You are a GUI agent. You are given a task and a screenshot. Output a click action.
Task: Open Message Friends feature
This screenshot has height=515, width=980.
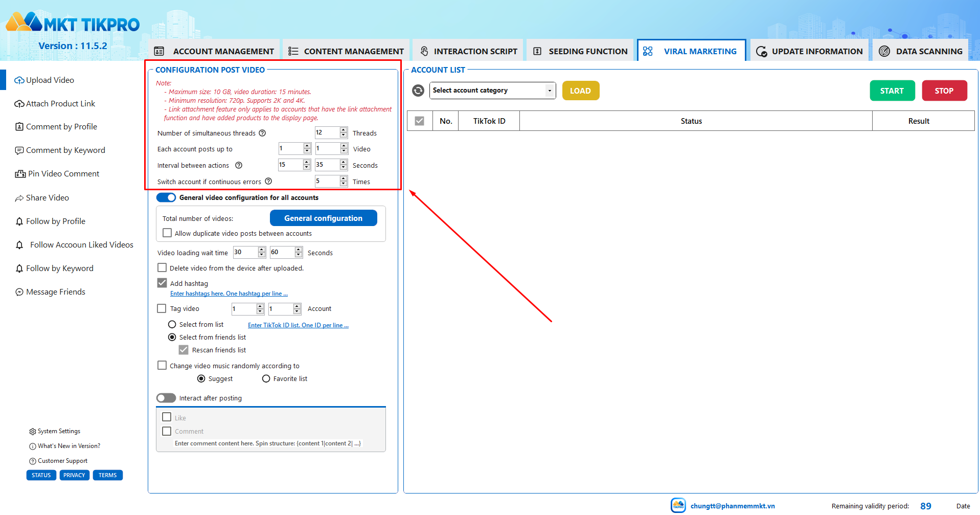point(50,292)
